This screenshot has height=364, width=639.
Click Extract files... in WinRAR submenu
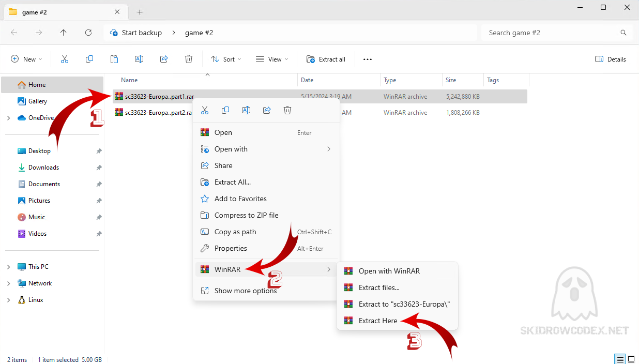point(397,287)
